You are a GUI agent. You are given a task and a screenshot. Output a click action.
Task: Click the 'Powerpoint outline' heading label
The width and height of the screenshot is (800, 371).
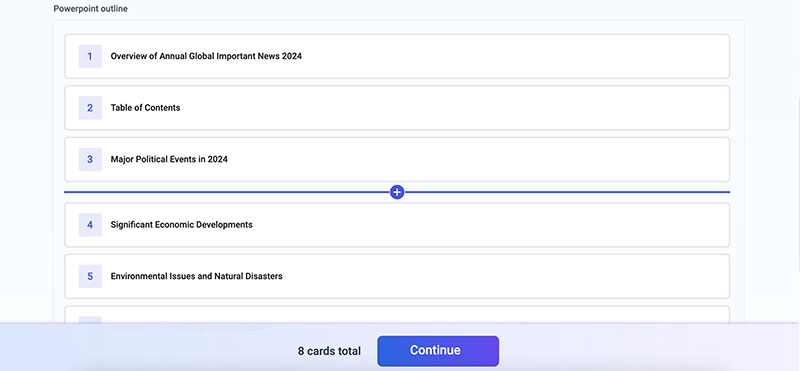click(x=90, y=9)
